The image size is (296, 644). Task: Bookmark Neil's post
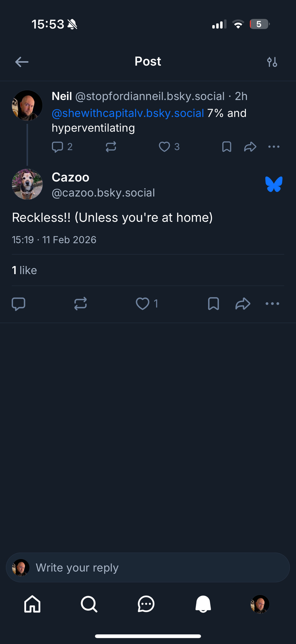pyautogui.click(x=227, y=147)
